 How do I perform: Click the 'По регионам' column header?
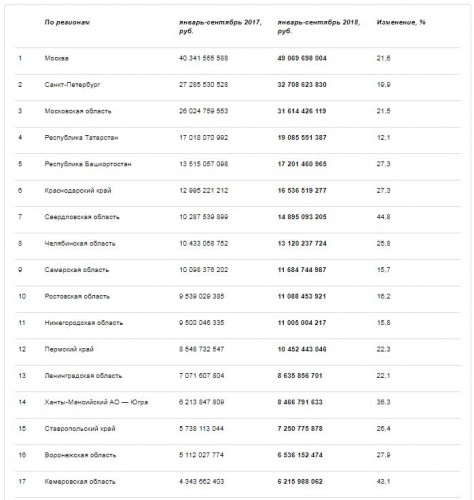click(x=67, y=22)
